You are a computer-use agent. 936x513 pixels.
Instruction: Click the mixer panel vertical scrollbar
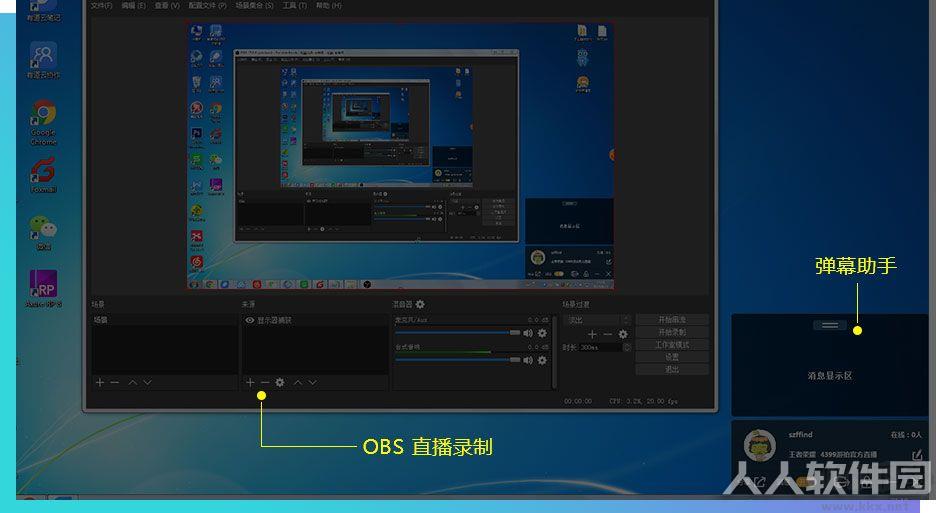point(555,351)
